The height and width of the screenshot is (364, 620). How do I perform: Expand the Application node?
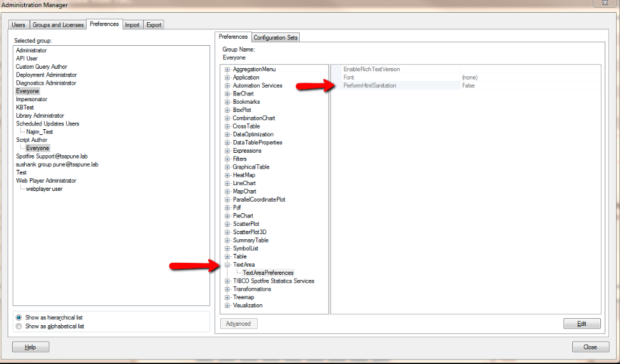point(227,78)
